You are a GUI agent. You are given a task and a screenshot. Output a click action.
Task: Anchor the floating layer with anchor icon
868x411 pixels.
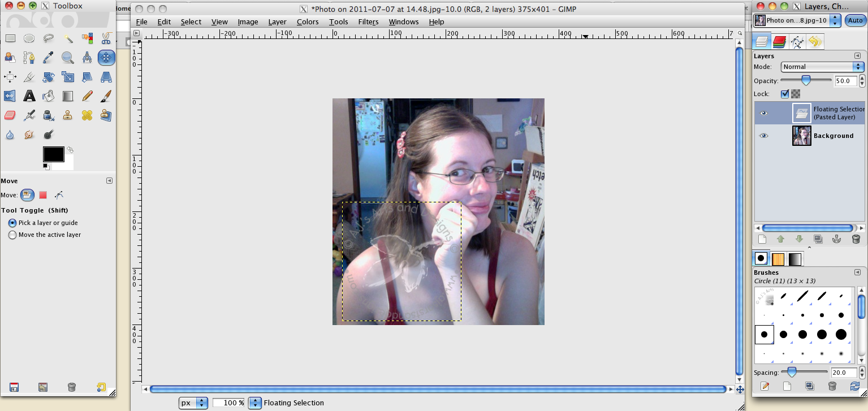coord(836,239)
